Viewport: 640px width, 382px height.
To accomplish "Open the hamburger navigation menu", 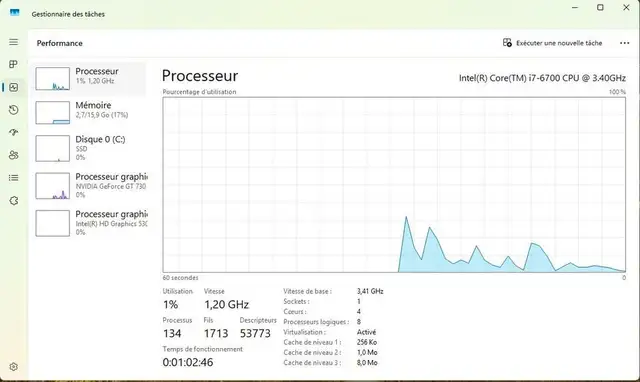I will 13,42.
